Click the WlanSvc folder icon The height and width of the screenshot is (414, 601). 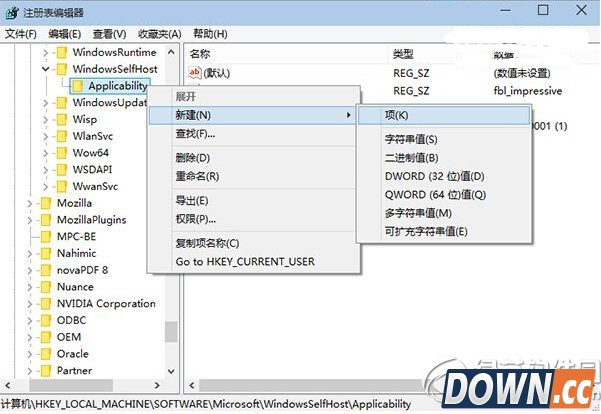62,136
